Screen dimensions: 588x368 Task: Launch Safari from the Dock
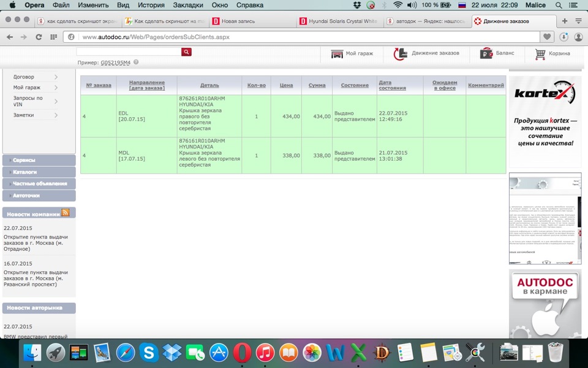coord(125,353)
